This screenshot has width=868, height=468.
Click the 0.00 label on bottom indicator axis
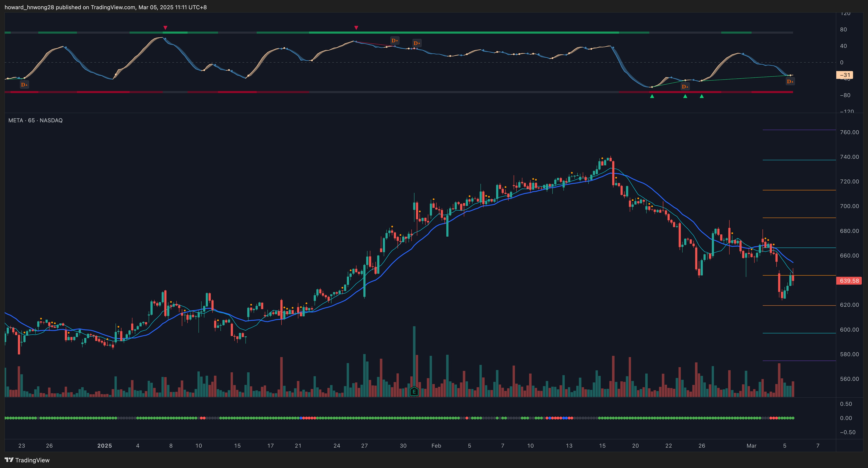pos(846,418)
